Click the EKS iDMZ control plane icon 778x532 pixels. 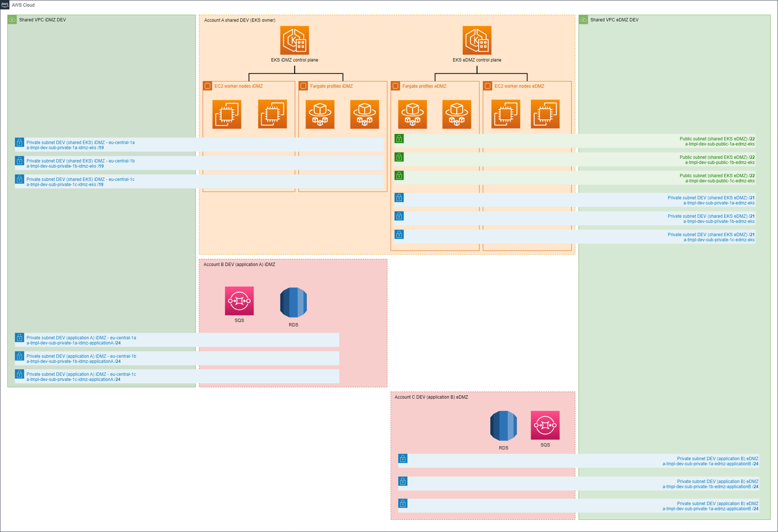point(295,40)
